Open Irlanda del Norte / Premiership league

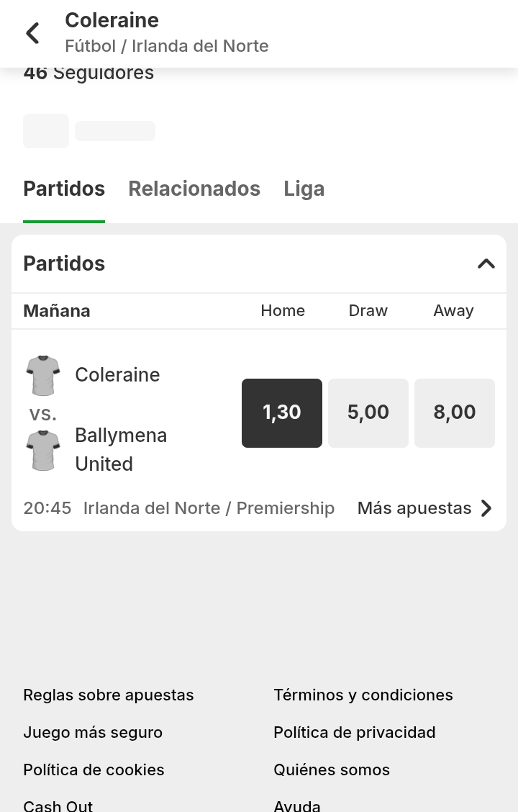(x=209, y=508)
